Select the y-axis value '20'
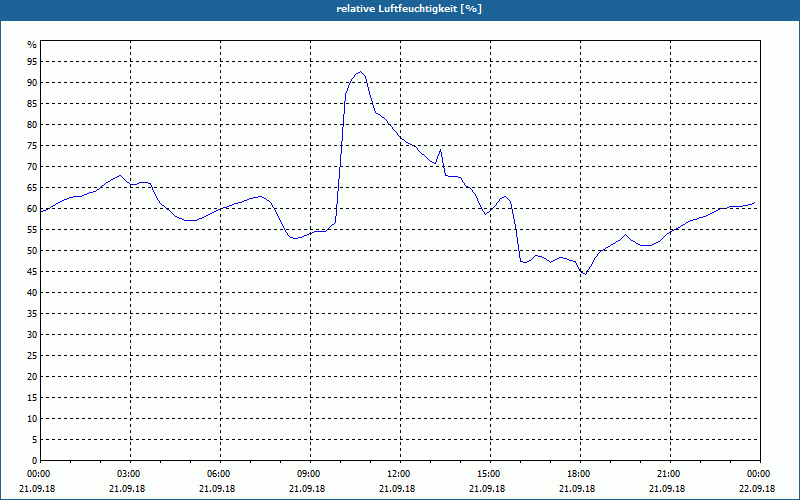Image resolution: width=800 pixels, height=500 pixels. tap(32, 377)
